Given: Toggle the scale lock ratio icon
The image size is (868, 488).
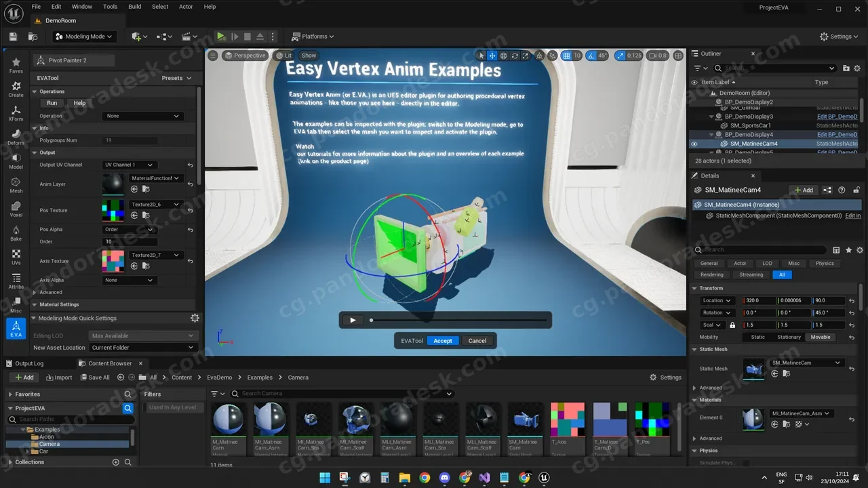Looking at the screenshot, I should point(732,325).
